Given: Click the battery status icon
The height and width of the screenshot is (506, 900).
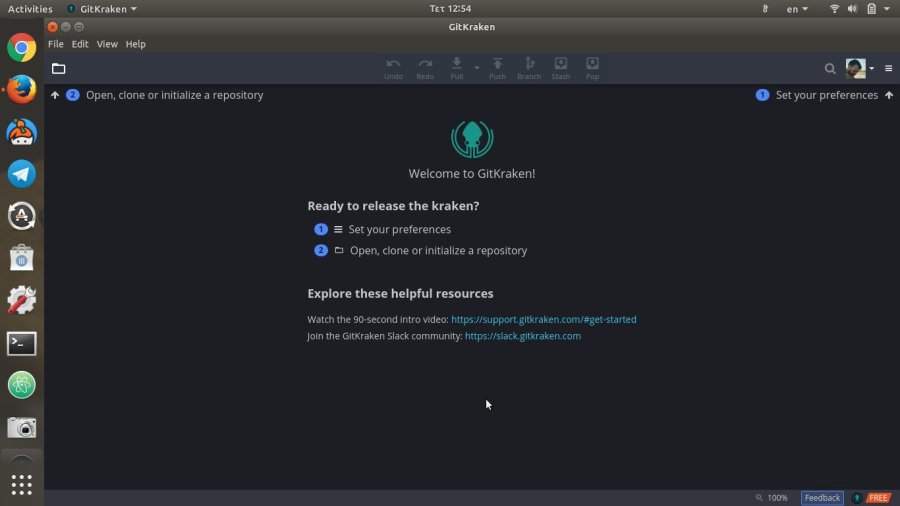Looking at the screenshot, I should (871, 9).
